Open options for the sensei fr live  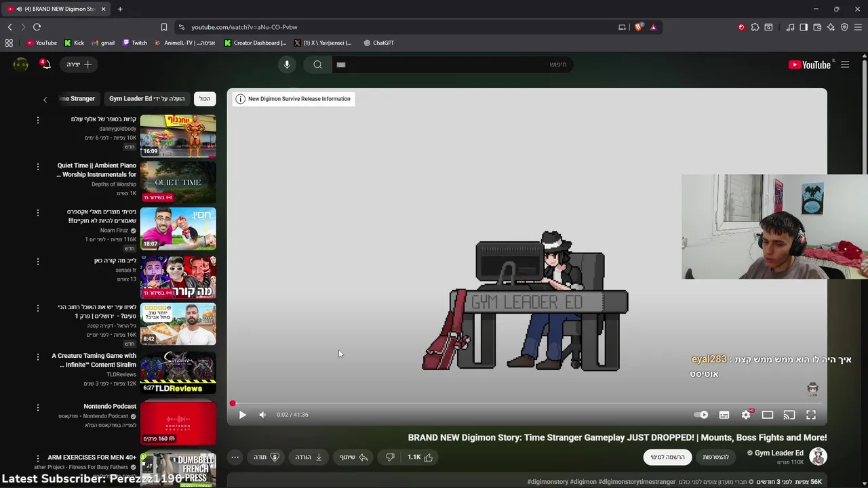coord(38,261)
